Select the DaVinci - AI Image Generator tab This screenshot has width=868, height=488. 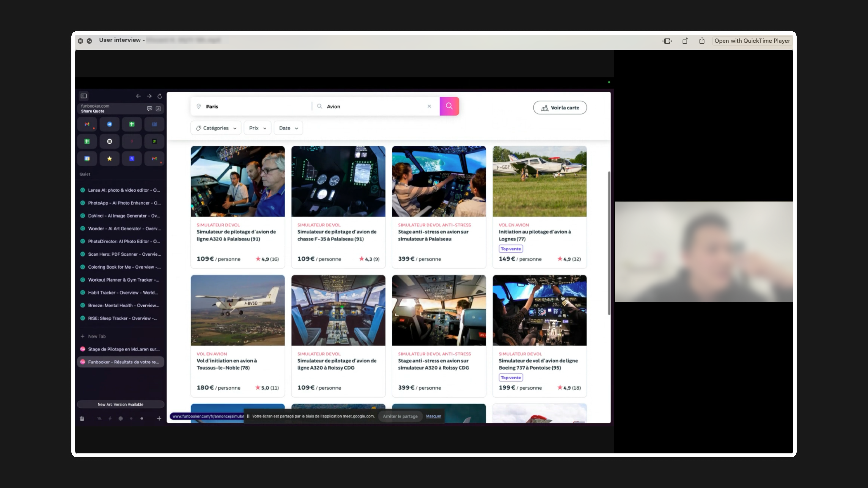click(x=121, y=216)
